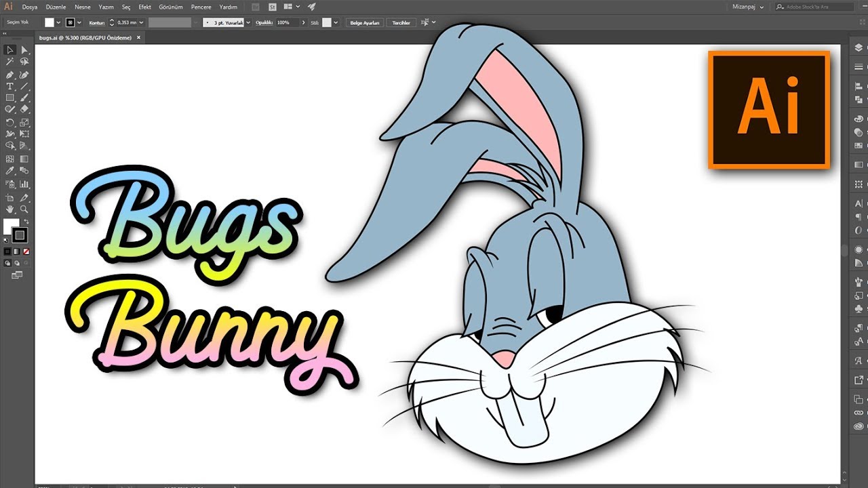Enable Draw Normal mode
Screen dimensions: 868x488
click(x=7, y=262)
